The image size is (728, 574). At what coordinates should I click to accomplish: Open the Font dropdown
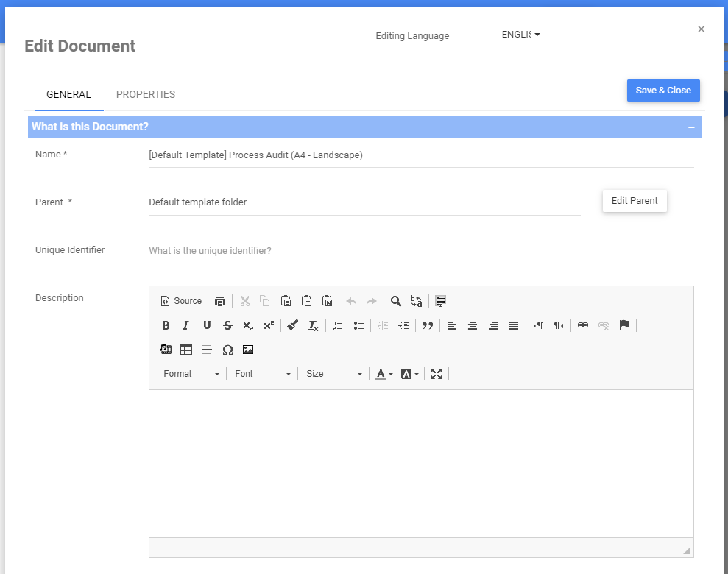coord(263,374)
